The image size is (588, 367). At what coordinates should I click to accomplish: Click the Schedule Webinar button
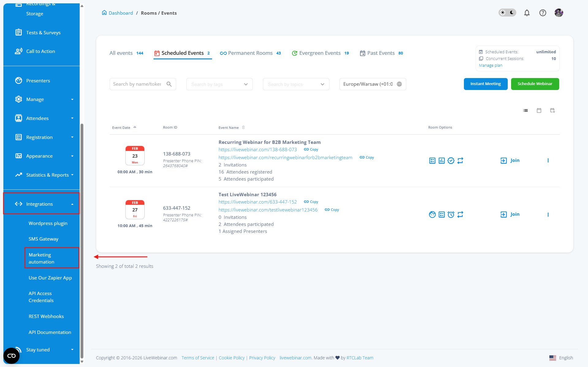(535, 84)
